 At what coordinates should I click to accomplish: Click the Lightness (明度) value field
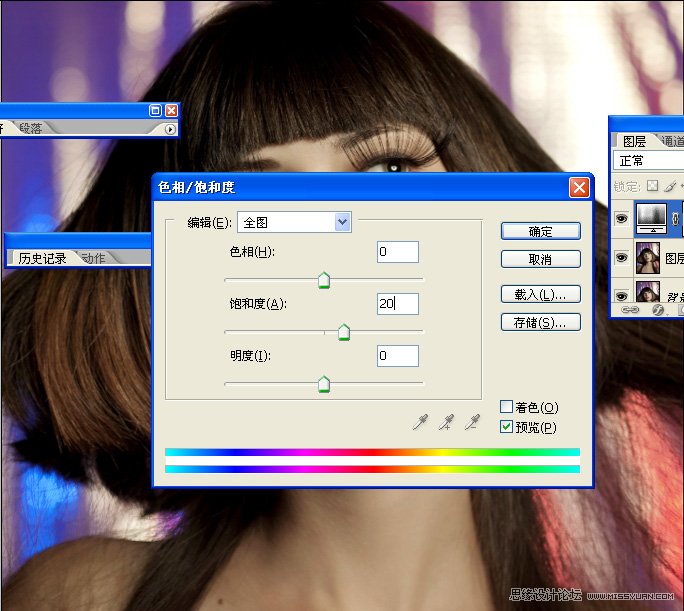398,355
